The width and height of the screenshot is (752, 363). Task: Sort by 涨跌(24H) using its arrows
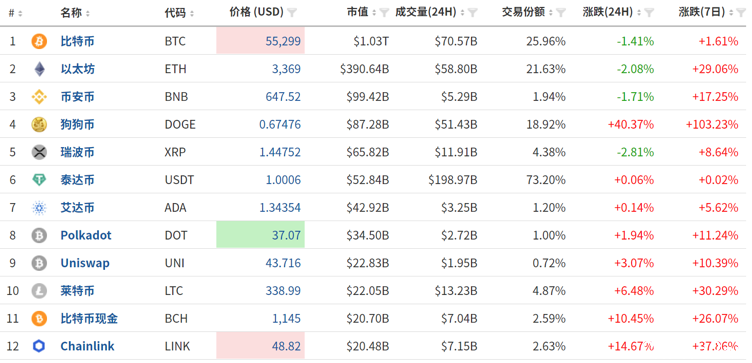click(639, 13)
